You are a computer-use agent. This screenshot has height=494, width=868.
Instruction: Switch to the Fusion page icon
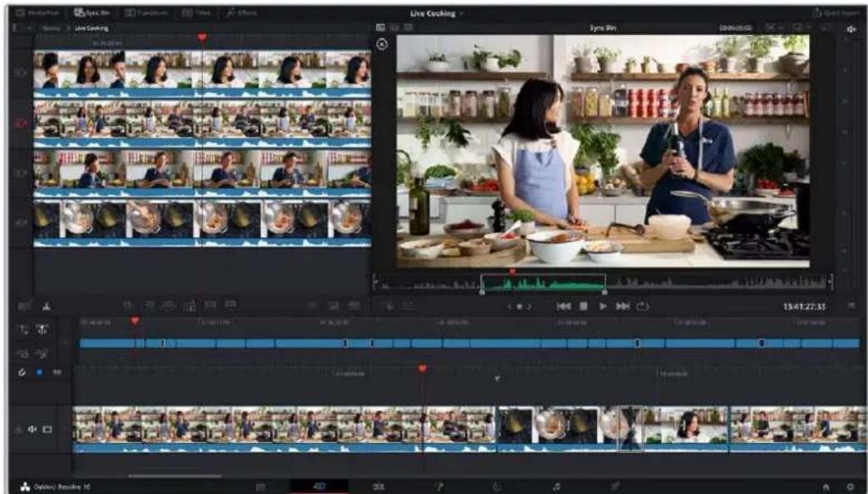point(439,487)
